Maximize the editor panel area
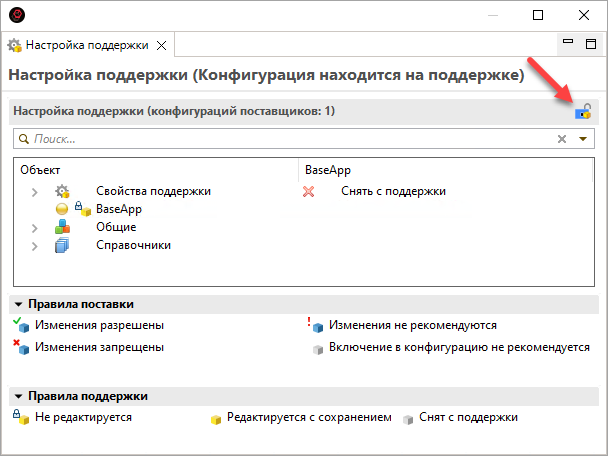Image resolution: width=608 pixels, height=456 pixels. point(590,43)
